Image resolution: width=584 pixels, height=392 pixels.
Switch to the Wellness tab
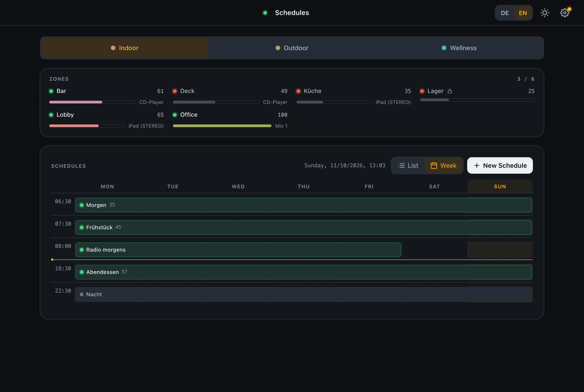(x=459, y=48)
